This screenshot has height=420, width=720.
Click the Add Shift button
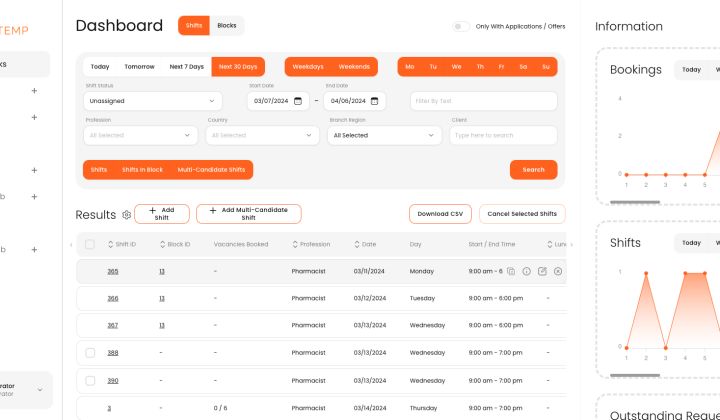162,214
